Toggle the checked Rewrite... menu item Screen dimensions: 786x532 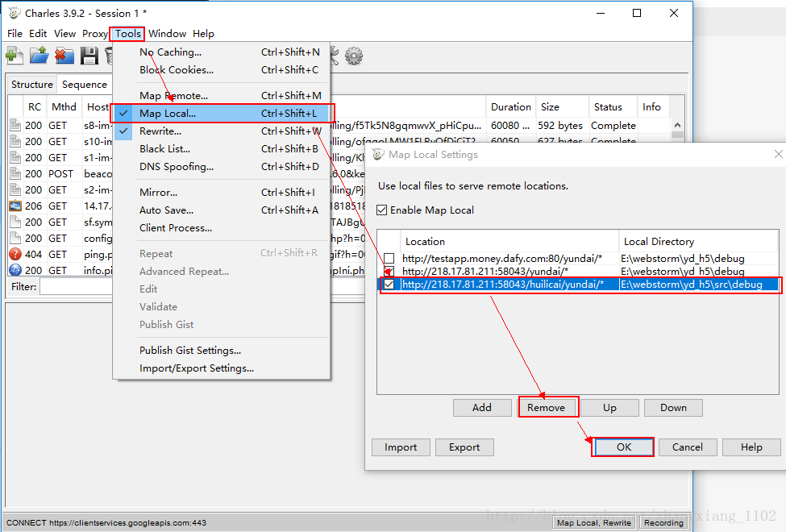click(221, 131)
